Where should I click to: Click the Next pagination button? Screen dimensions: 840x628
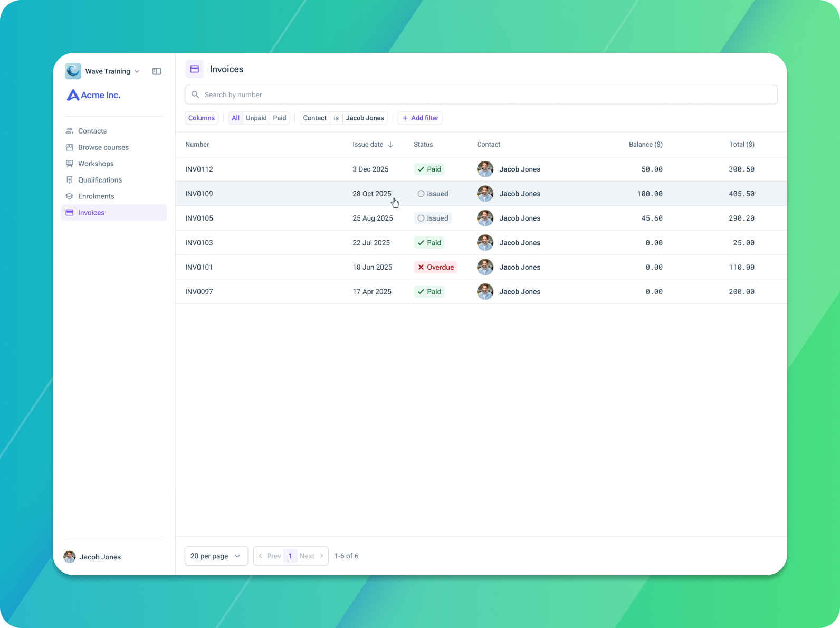point(312,556)
